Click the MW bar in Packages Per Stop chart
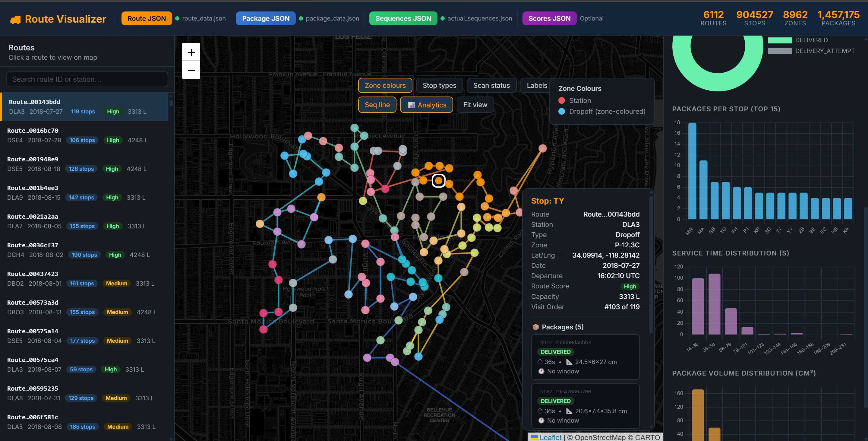Image resolution: width=868 pixels, height=441 pixels. pyautogui.click(x=692, y=171)
